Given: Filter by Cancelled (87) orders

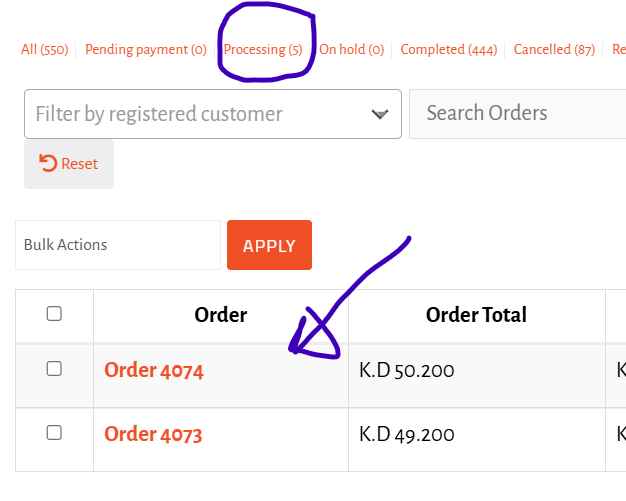Looking at the screenshot, I should coord(554,50).
